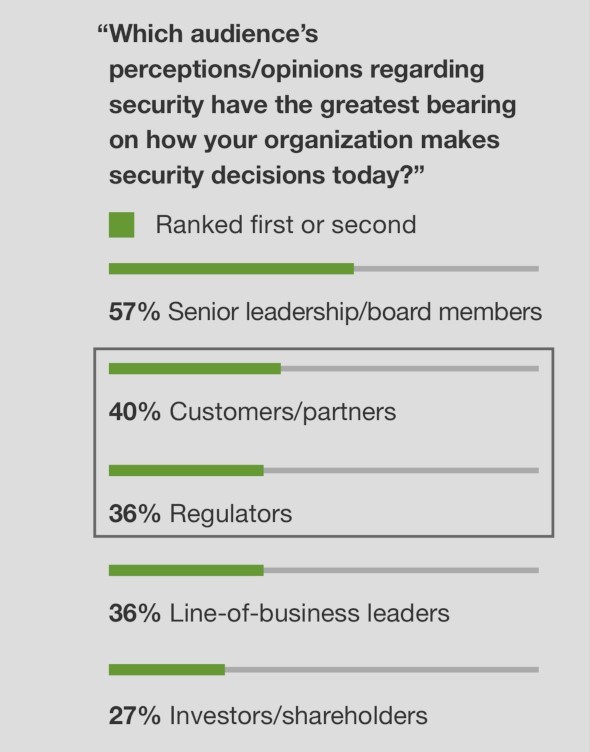Viewport: 590px width, 752px height.
Task: Click the Regulators green bar
Action: click(x=186, y=470)
